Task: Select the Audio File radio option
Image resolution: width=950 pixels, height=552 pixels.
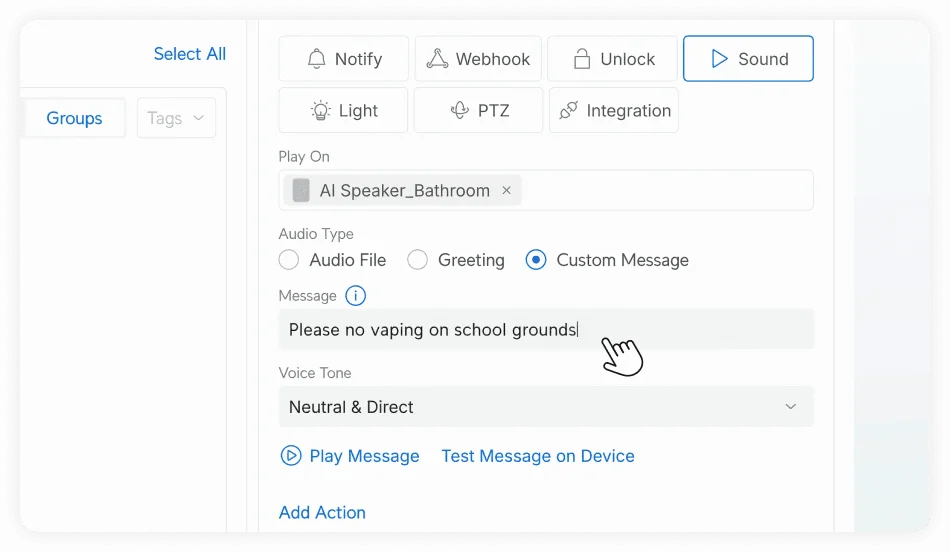Action: [289, 260]
